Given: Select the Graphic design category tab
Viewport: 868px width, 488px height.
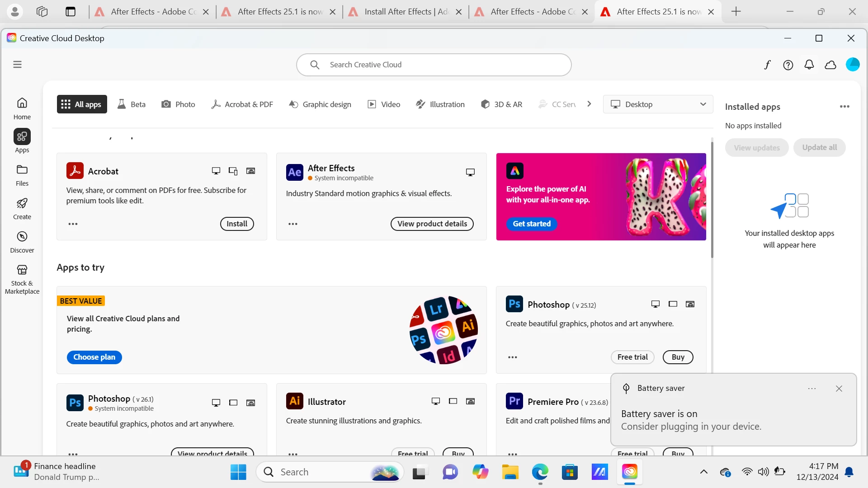Looking at the screenshot, I should tap(320, 104).
